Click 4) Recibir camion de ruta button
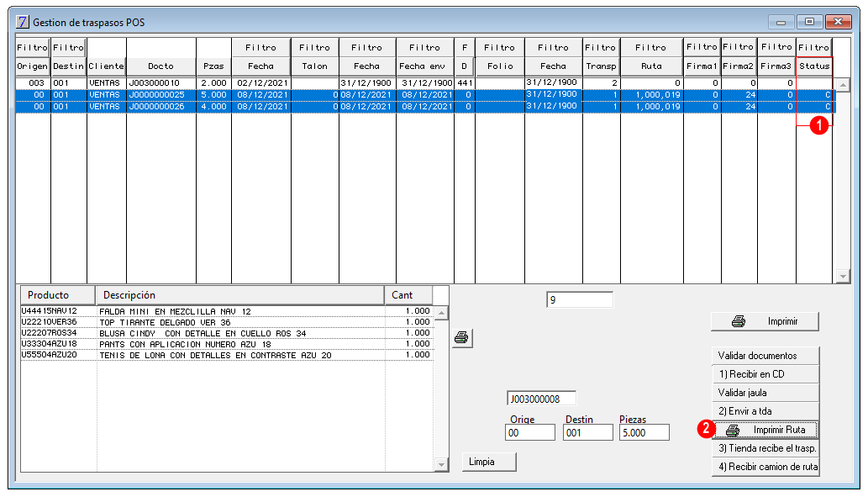Screen dimensions: 868x497 pyautogui.click(x=765, y=467)
